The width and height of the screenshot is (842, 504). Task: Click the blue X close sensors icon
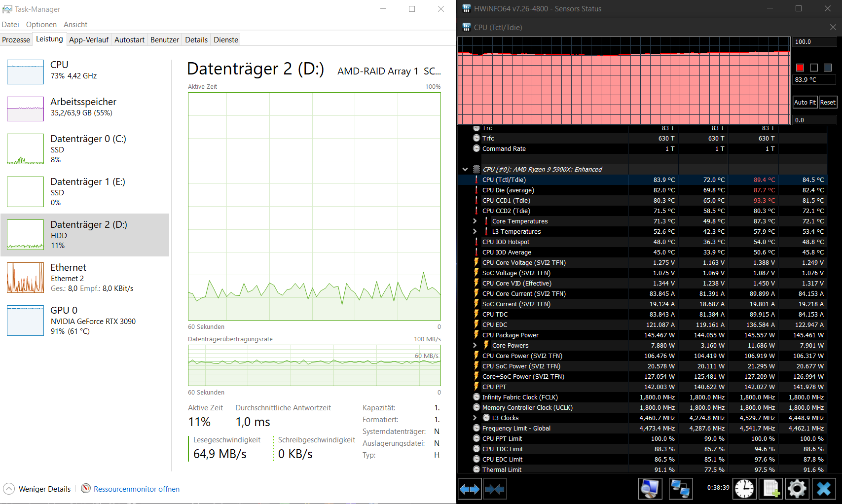click(x=824, y=489)
